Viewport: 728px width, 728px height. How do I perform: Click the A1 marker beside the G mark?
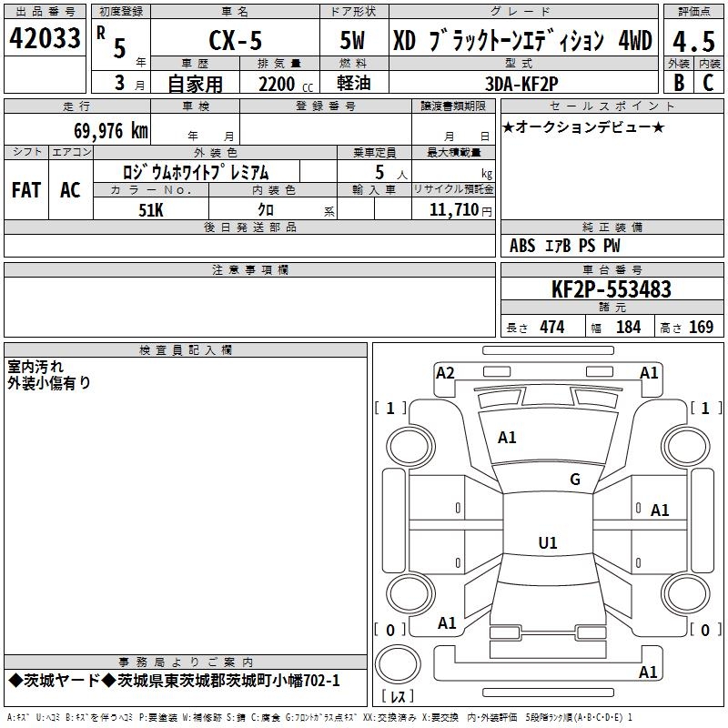pyautogui.click(x=660, y=511)
